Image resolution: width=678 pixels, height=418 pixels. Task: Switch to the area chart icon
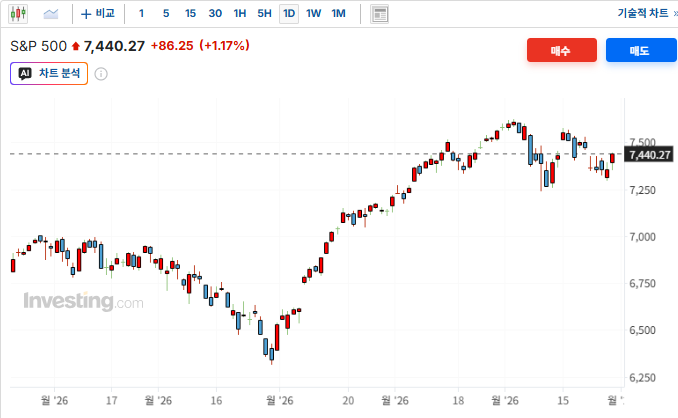tap(51, 14)
